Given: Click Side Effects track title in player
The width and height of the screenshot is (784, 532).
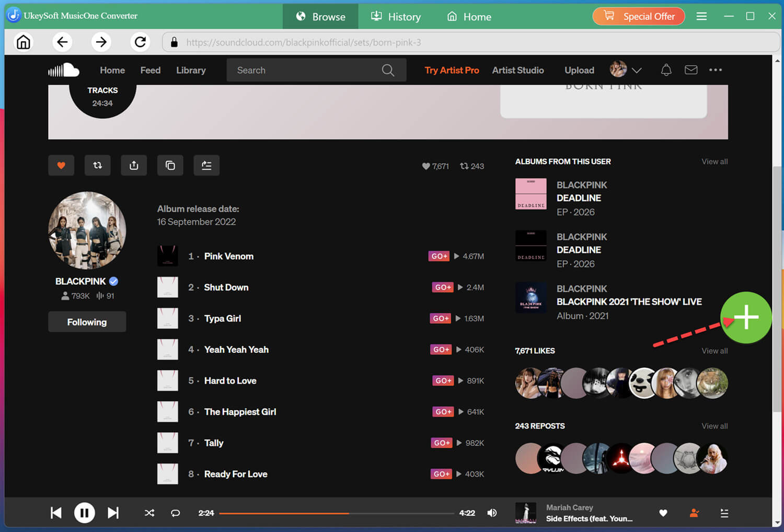Looking at the screenshot, I should click(589, 518).
